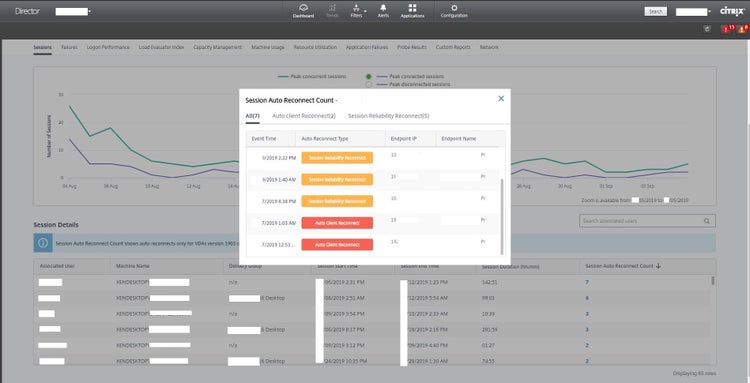Click the 99:03 session duration cell

coord(488,298)
